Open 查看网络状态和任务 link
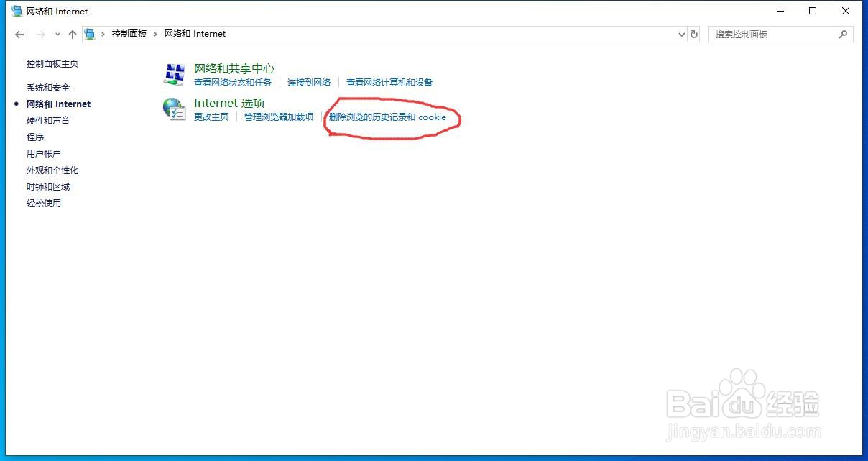Viewport: 868px width, 461px height. pyautogui.click(x=233, y=83)
